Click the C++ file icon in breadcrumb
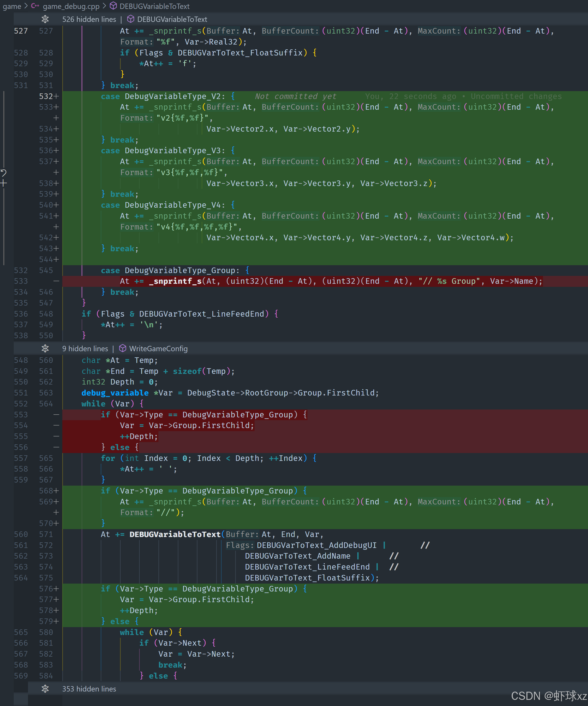 click(35, 6)
